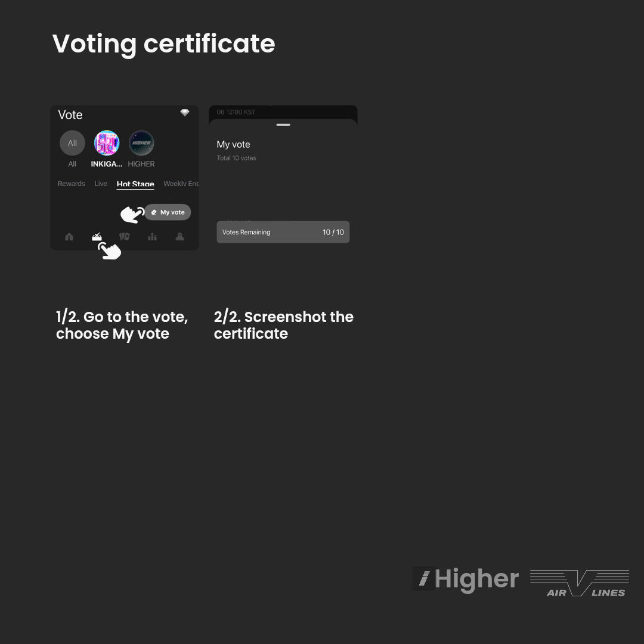Select the HIGHER circle avatar
644x644 pixels.
pyautogui.click(x=141, y=143)
